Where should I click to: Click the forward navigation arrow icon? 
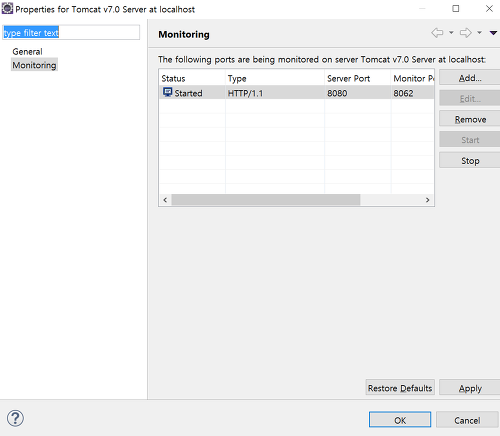coord(466,33)
